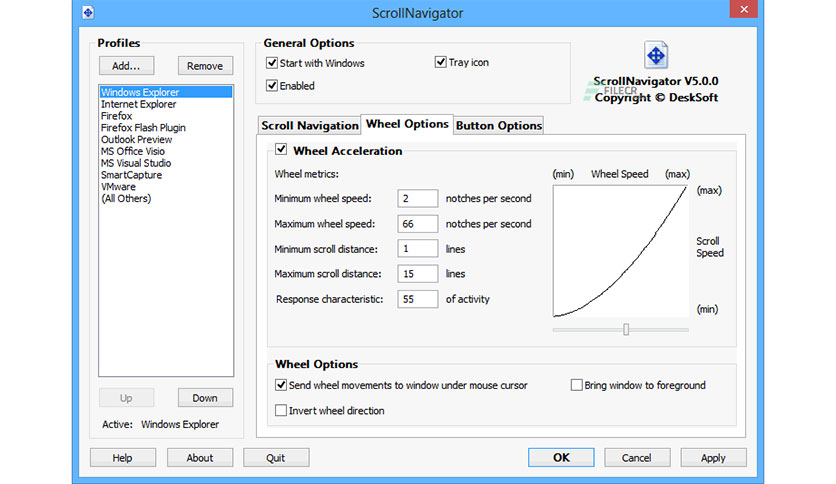Apply the settings
The image size is (836, 484).
(713, 458)
